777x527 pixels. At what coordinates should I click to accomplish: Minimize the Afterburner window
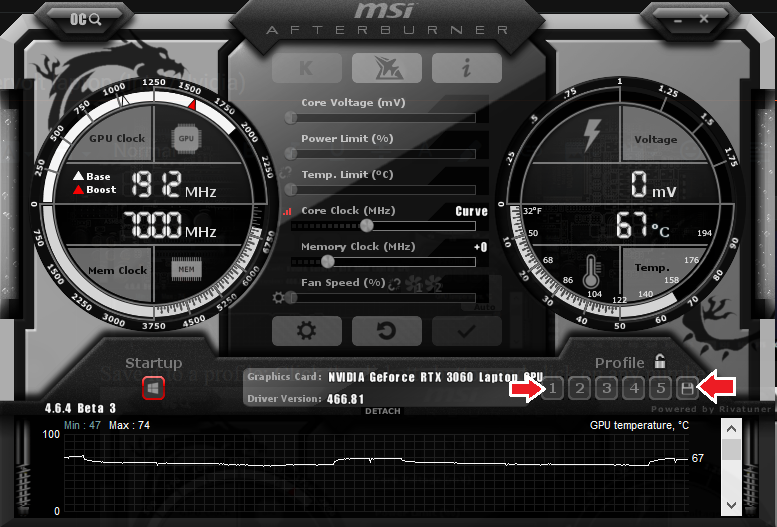click(x=677, y=20)
